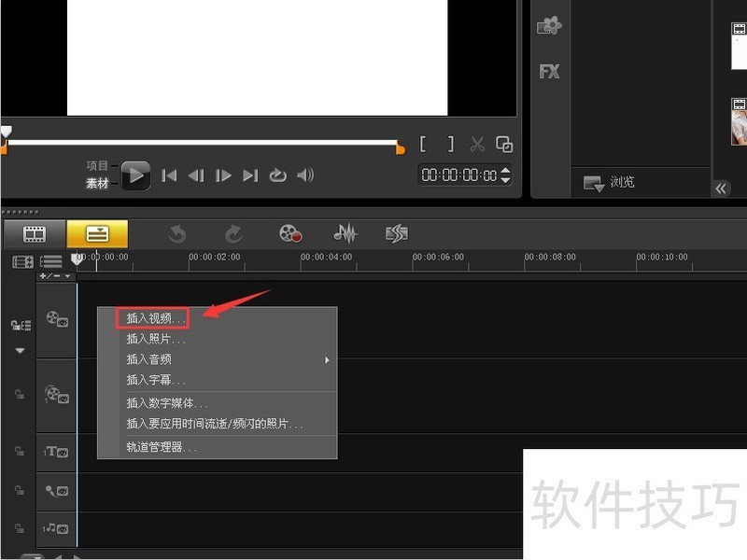Select 项目 project playback mode
The height and width of the screenshot is (560, 747).
pos(97,165)
